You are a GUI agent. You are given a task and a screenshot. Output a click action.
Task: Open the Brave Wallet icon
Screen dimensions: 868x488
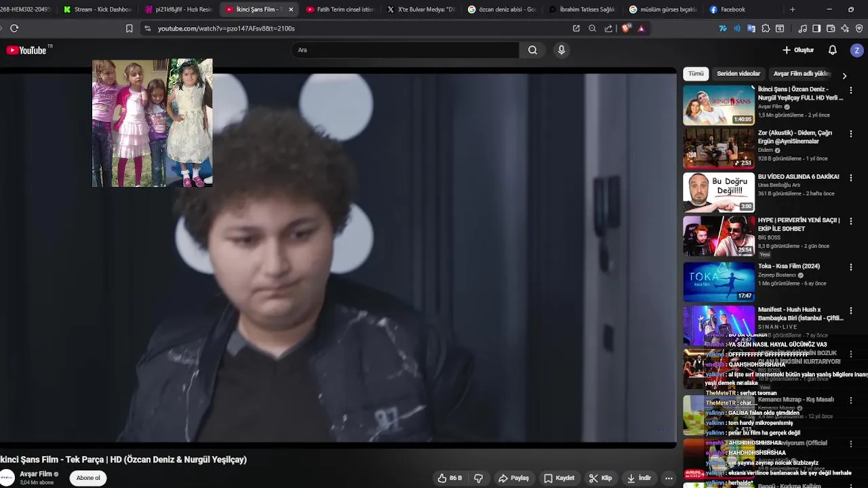(x=831, y=28)
